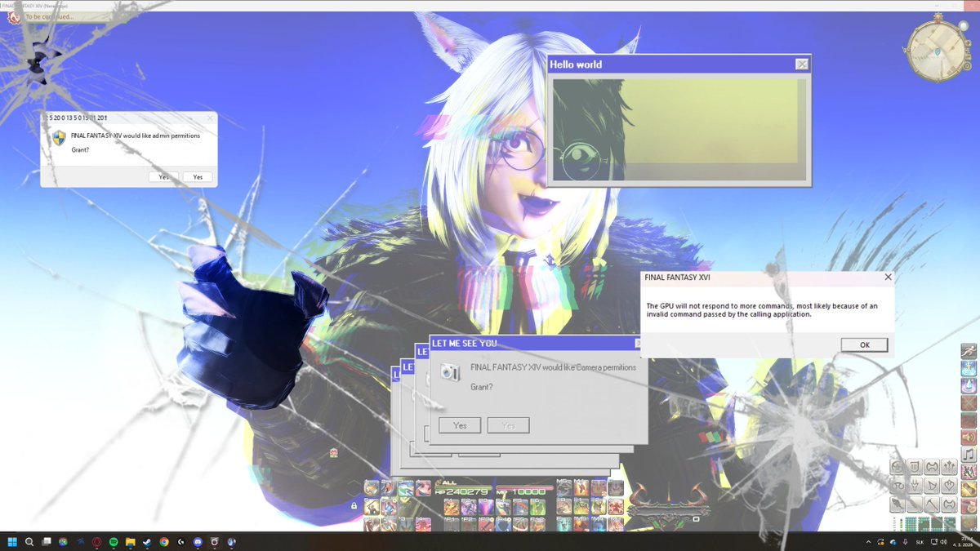Click the purple crystal action icon

pyautogui.click(x=969, y=385)
